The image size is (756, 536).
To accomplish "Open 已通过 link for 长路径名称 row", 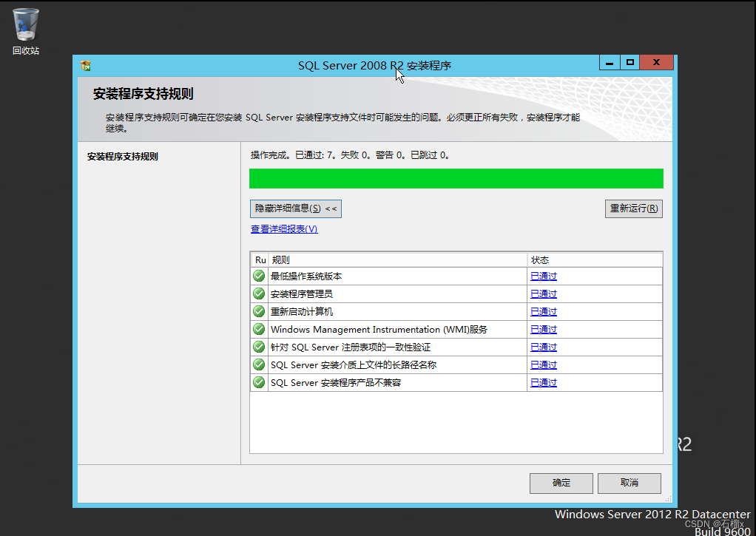I will (544, 365).
